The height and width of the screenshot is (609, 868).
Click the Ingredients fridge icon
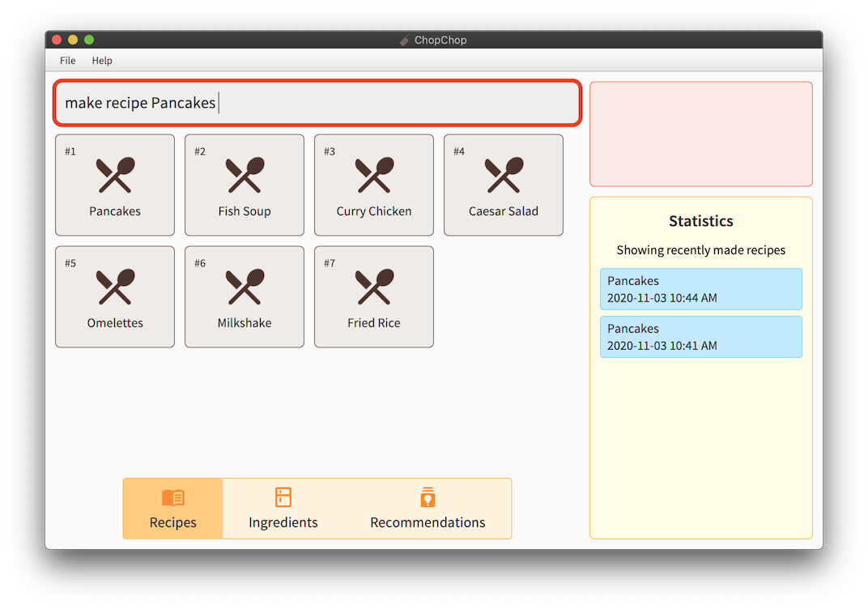(283, 497)
